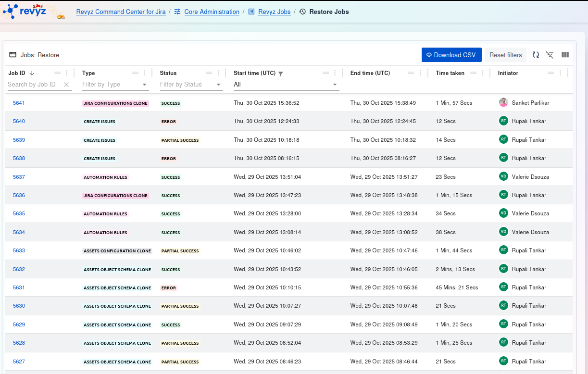Open job 5641 link

[x=19, y=103]
